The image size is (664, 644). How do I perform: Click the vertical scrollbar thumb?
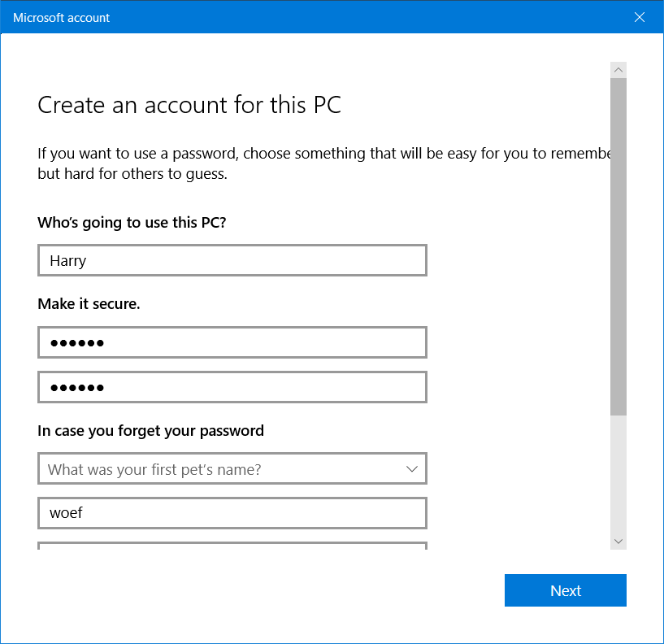(x=618, y=246)
